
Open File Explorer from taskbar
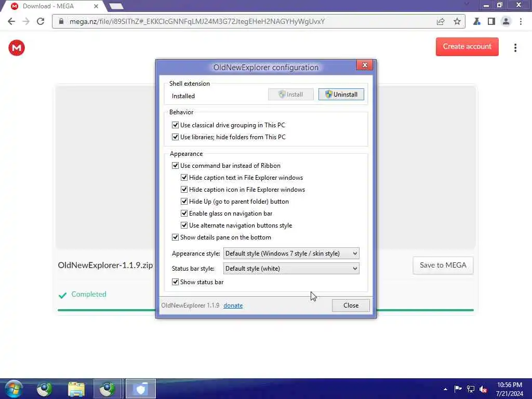tap(76, 389)
